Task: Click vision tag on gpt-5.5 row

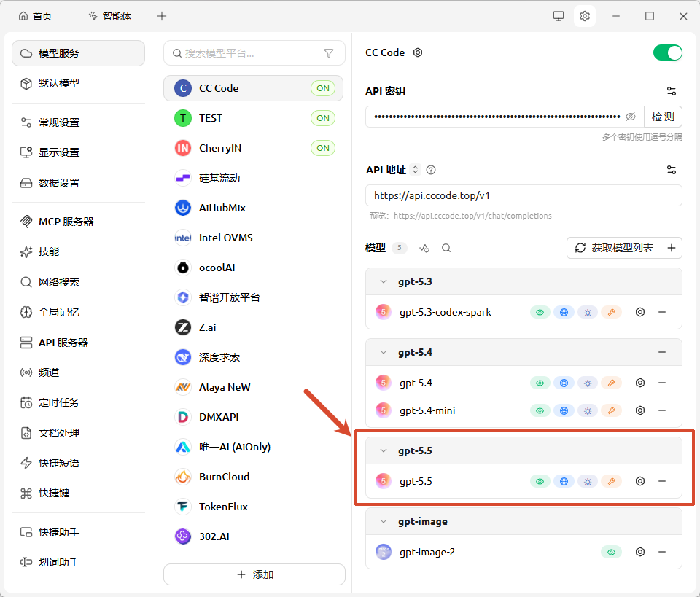Action: pyautogui.click(x=540, y=481)
